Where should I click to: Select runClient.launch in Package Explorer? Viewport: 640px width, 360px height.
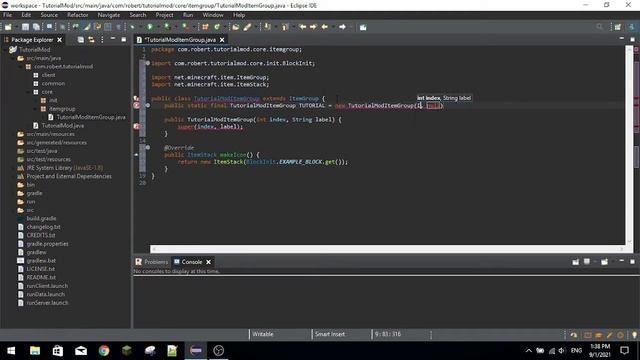tap(43, 286)
